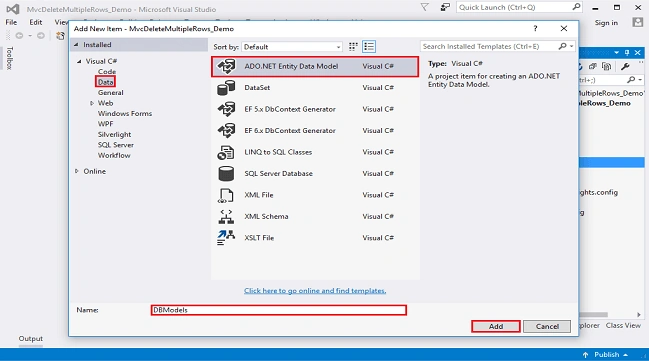The image size is (649, 361).
Task: Click Publish in status bar
Action: (607, 355)
